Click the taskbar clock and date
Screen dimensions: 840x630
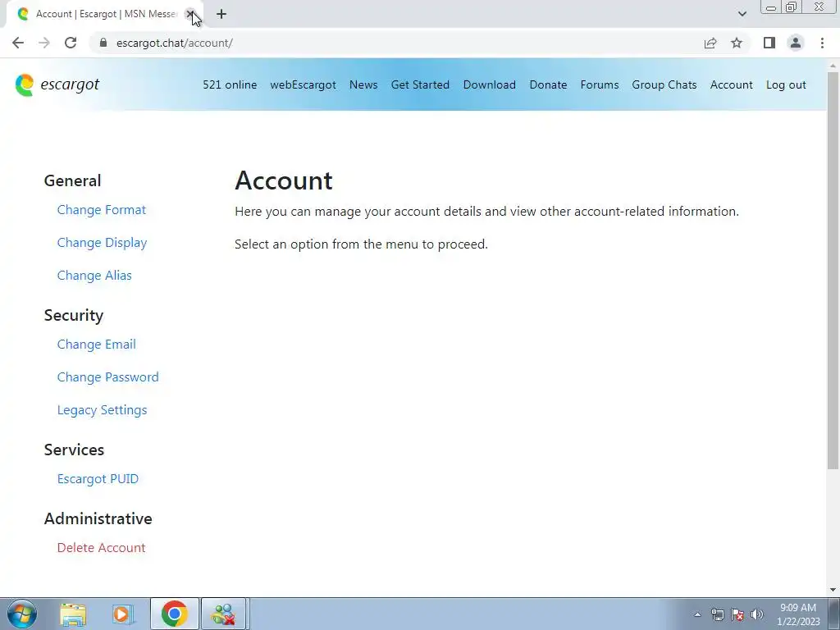(798, 614)
